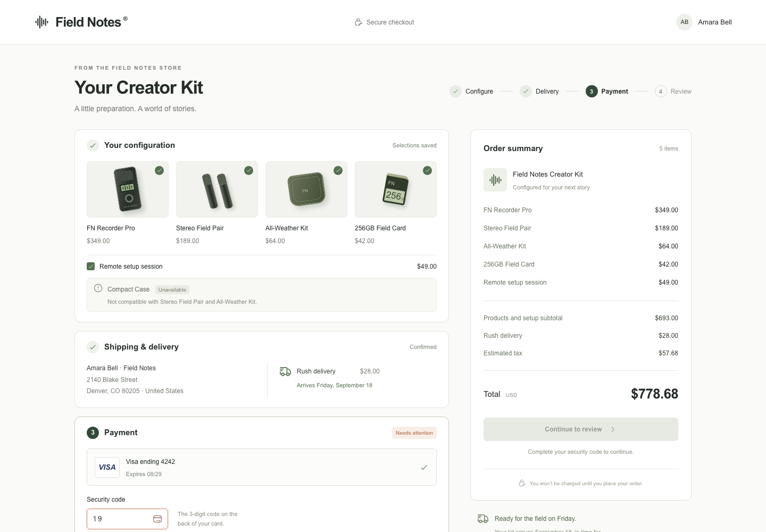This screenshot has width=766, height=532.
Task: Click the Continue to review button
Action: tap(581, 429)
